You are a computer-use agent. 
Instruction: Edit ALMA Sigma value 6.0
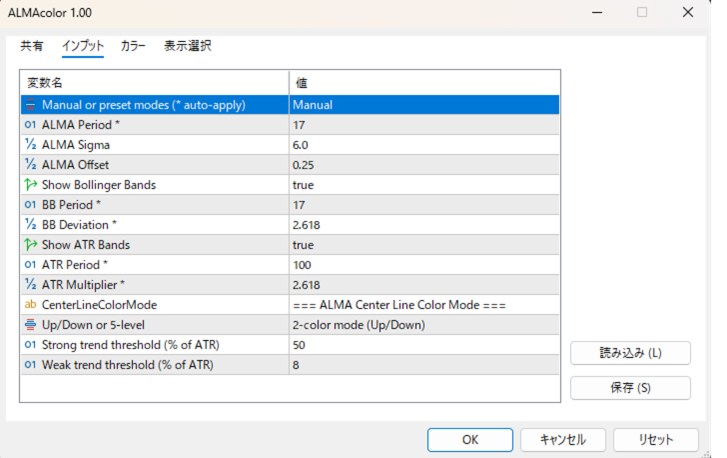tap(424, 145)
